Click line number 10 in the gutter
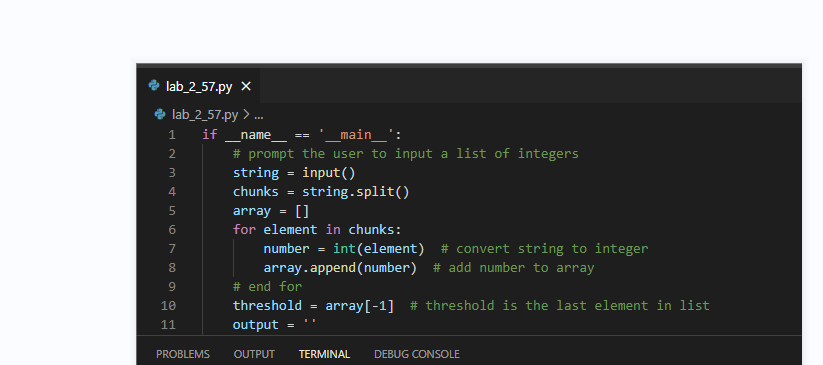The image size is (823, 365). click(168, 305)
